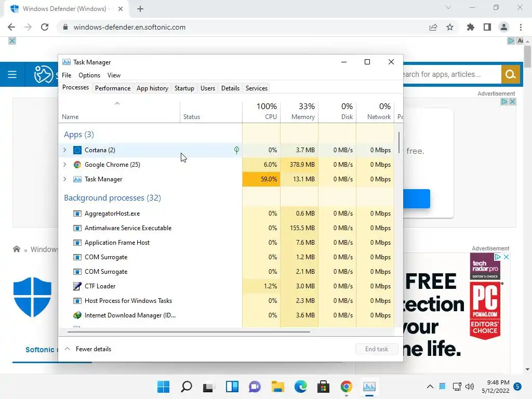Open Microsoft Store from taskbar
This screenshot has width=532, height=399.
(323, 387)
